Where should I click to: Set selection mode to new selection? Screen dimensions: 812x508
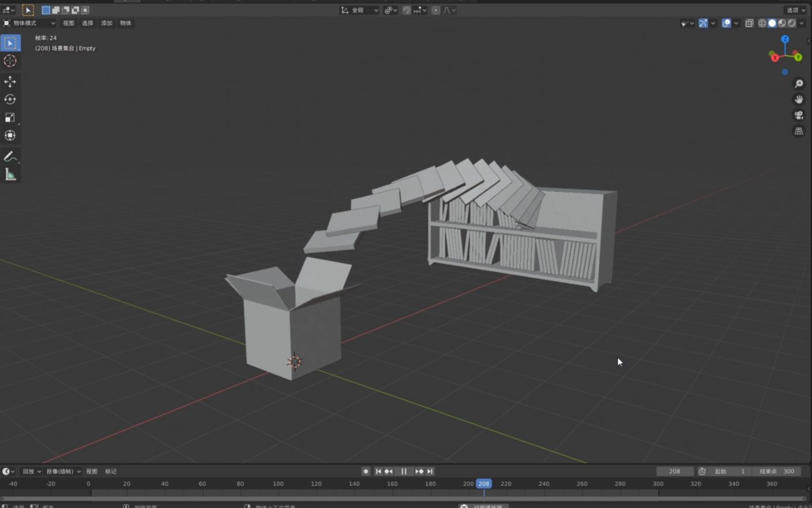pos(46,10)
